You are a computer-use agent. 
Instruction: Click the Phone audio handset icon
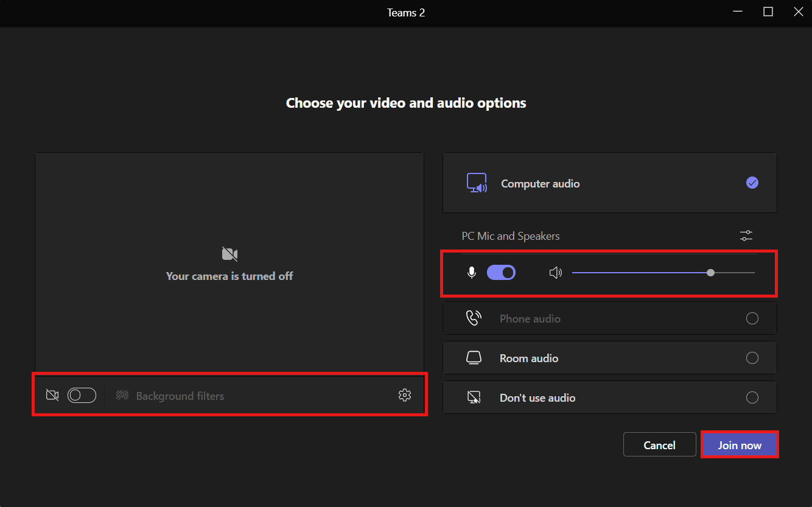click(474, 318)
